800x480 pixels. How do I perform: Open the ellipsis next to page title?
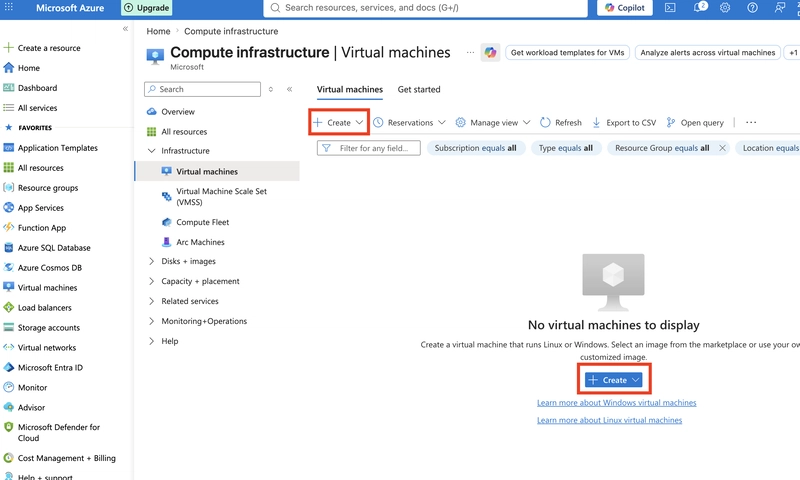click(470, 52)
